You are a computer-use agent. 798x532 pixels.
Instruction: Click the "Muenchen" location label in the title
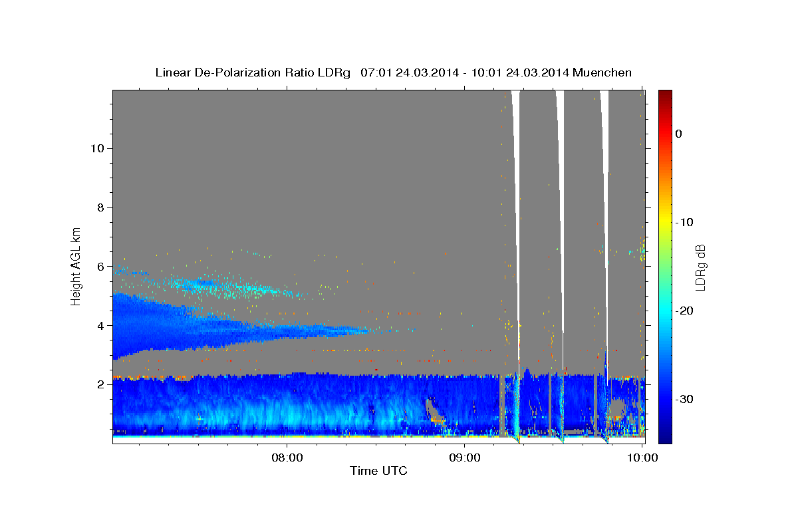click(x=602, y=72)
